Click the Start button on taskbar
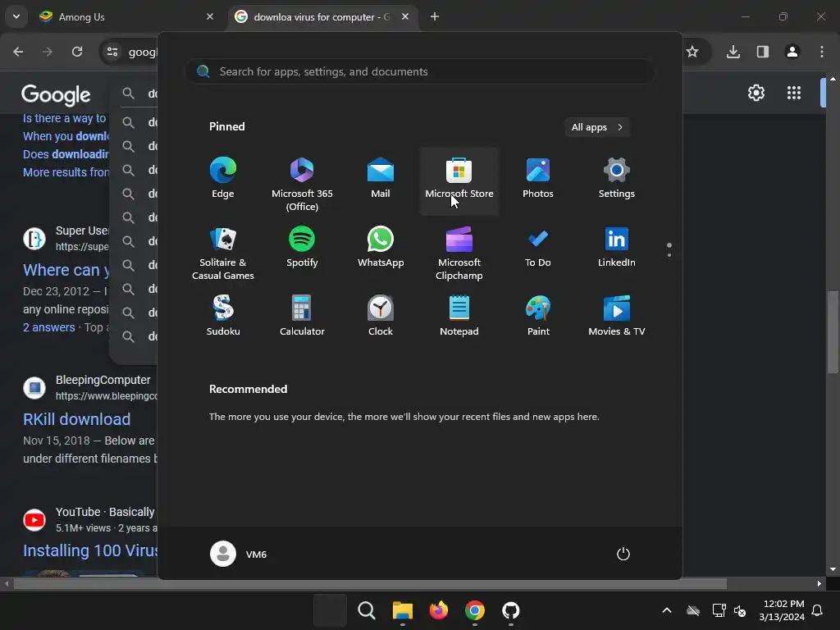This screenshot has height=630, width=840. coord(330,610)
